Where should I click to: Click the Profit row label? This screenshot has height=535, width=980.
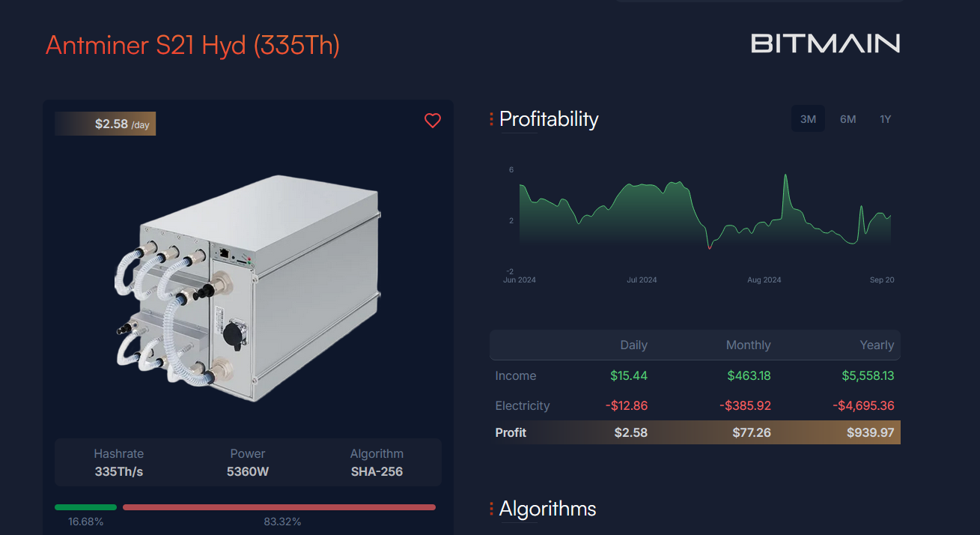click(x=511, y=433)
